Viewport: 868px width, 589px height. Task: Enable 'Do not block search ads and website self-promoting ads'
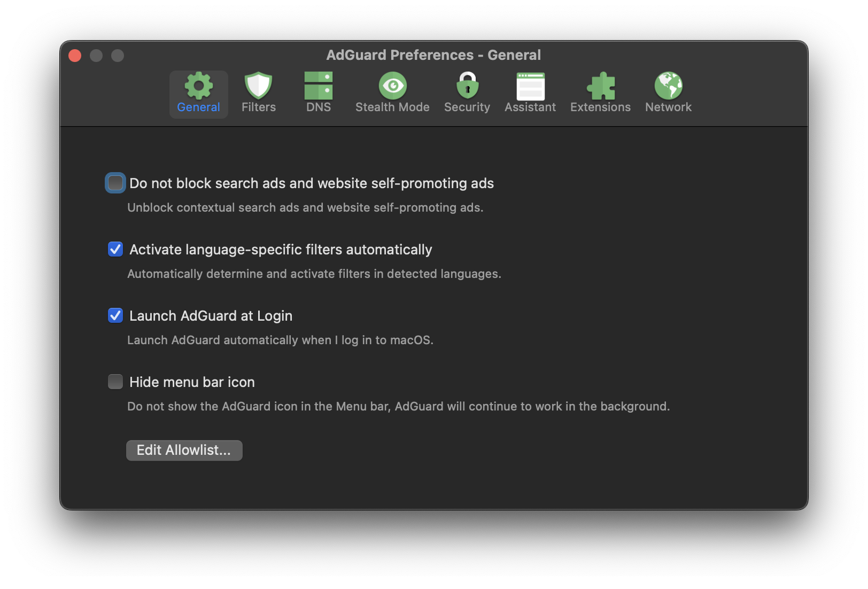coord(115,183)
